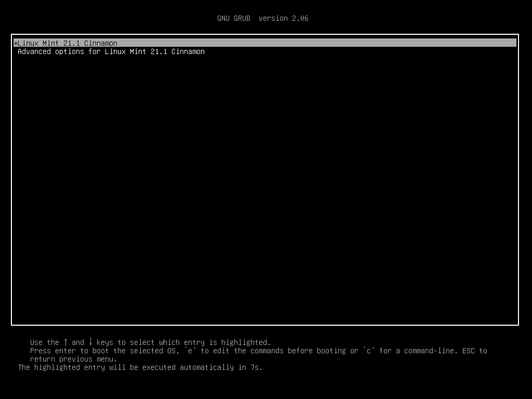532x399 pixels.
Task: Click the 'Use the ↑ and ↓ keys' help line
Action: [150, 342]
